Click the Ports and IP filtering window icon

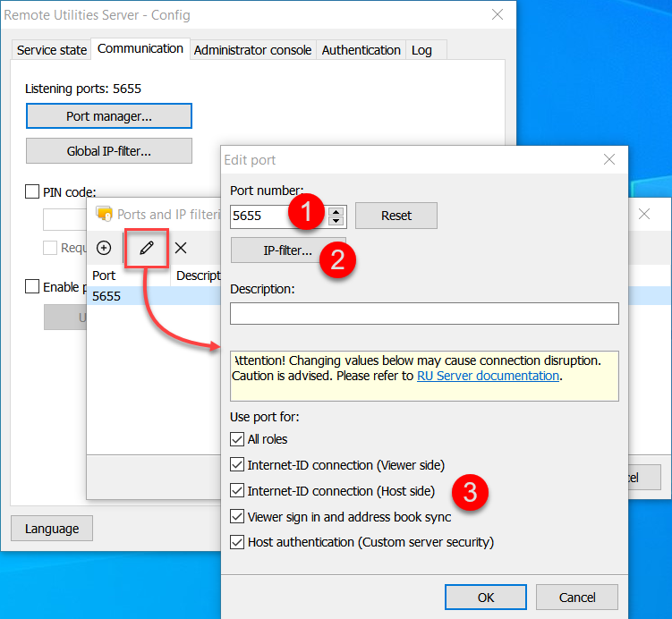tap(104, 214)
